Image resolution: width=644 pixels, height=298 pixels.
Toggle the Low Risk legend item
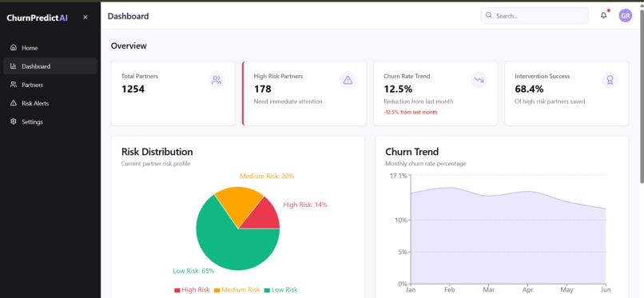[x=281, y=290]
